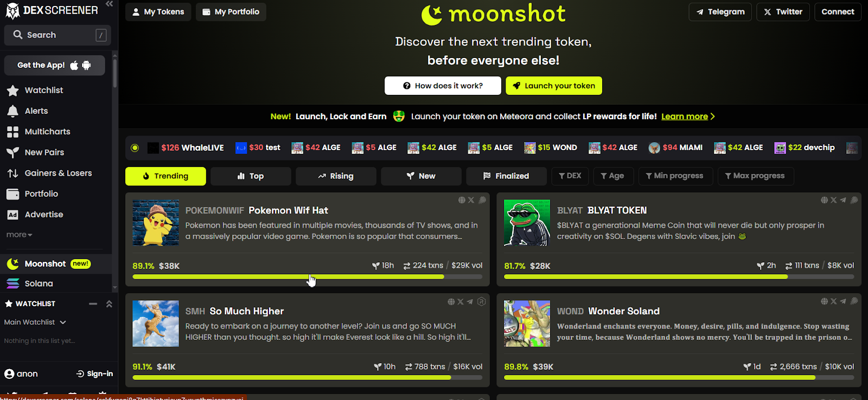This screenshot has width=868, height=400.
Task: Click the POKEMONWIF progress bar
Action: point(307,277)
